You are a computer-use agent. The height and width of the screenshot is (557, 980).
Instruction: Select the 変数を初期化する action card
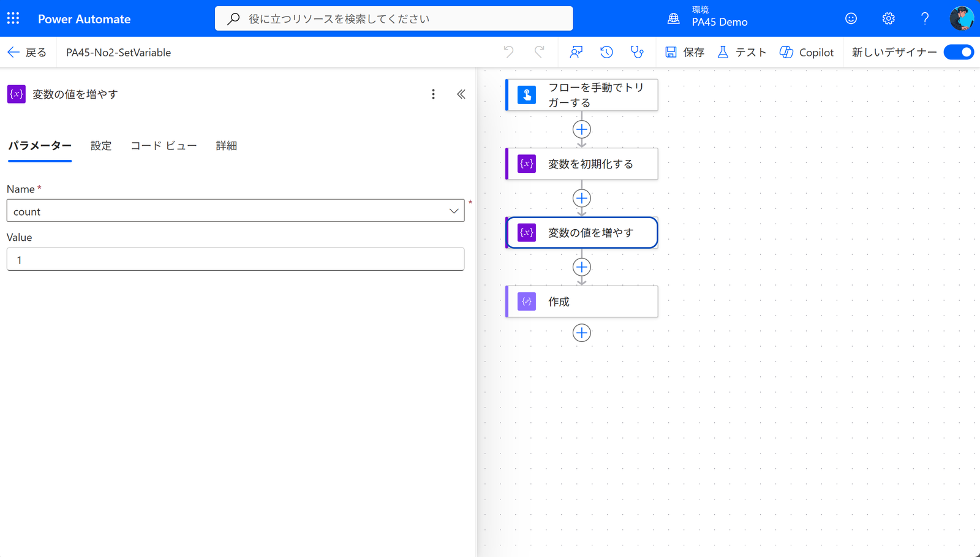point(582,164)
